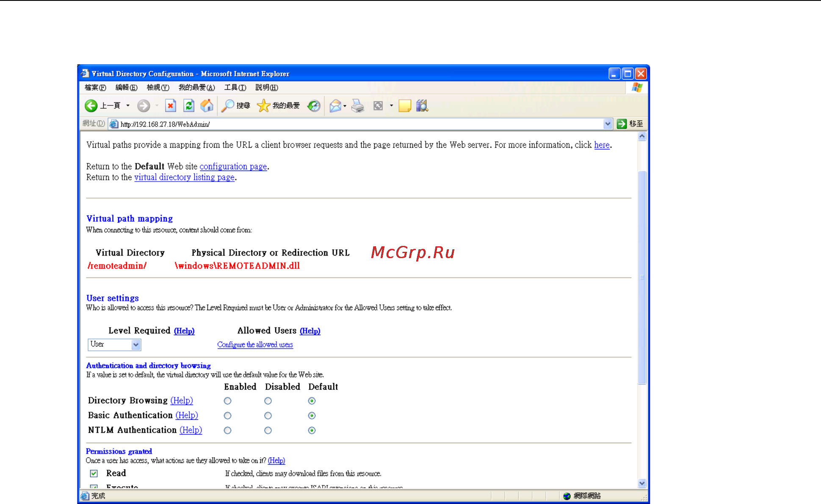Open the 編輯(E) Edit menu
The image size is (821, 504).
[126, 88]
